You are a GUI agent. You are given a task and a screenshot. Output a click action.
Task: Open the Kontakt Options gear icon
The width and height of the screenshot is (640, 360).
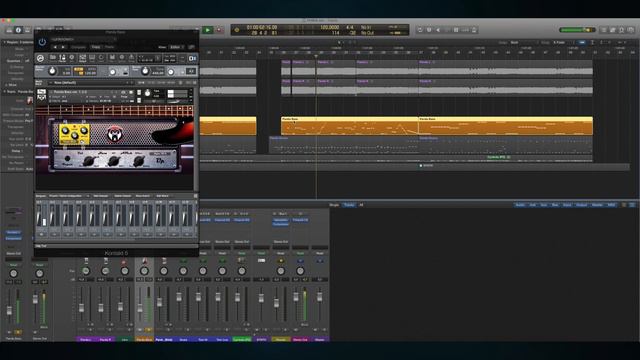tap(122, 58)
